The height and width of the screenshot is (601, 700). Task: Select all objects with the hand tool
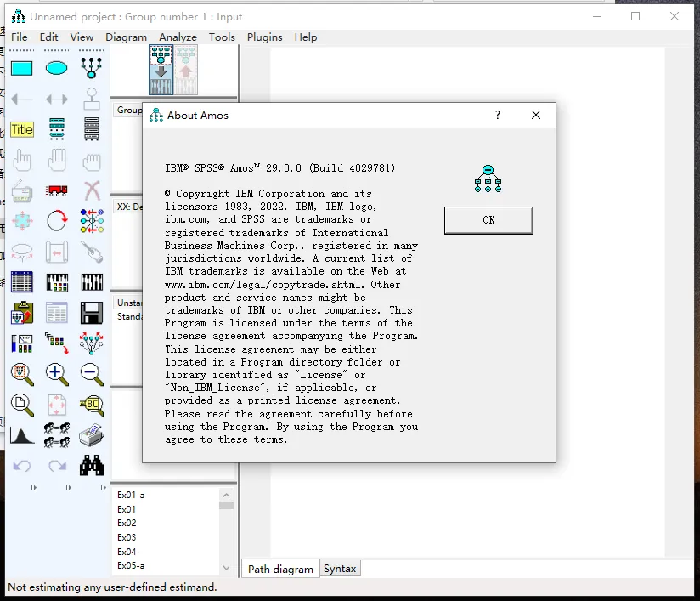[x=57, y=160]
